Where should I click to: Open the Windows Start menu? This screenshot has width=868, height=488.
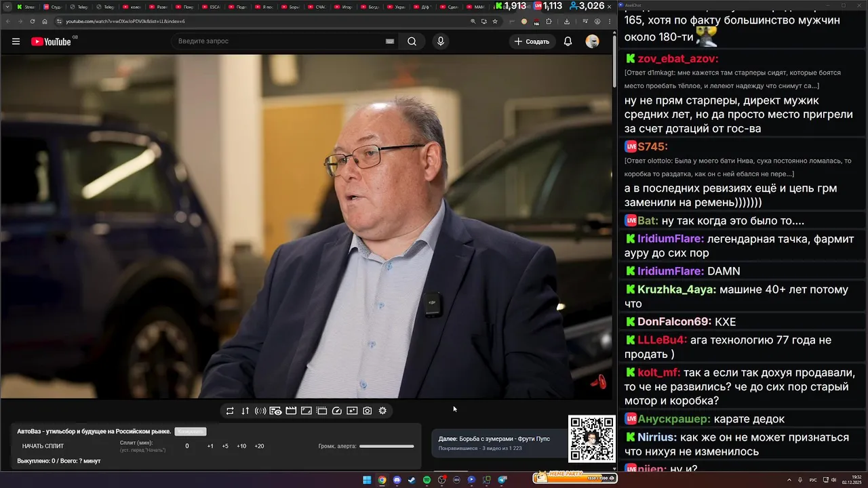(x=367, y=480)
